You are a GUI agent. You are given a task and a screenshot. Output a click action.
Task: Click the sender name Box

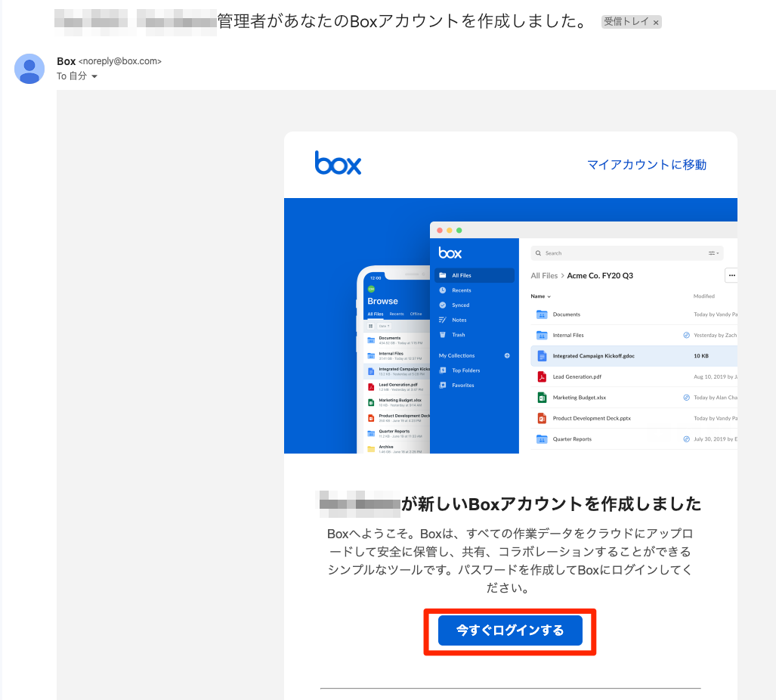coord(66,61)
